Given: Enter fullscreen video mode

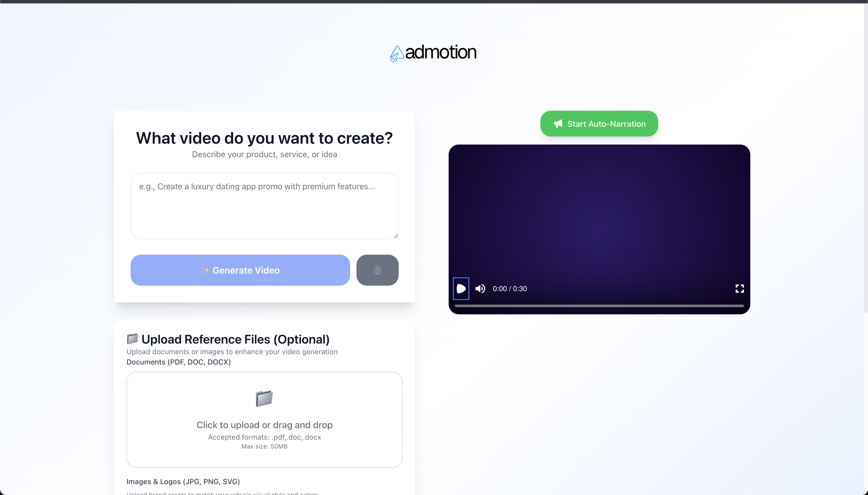Looking at the screenshot, I should pos(739,289).
